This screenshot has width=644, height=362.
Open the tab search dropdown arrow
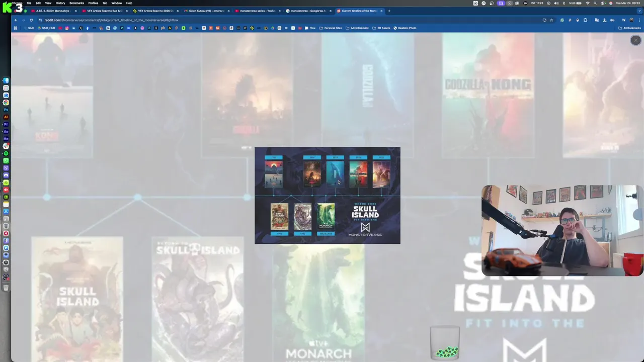[639, 11]
